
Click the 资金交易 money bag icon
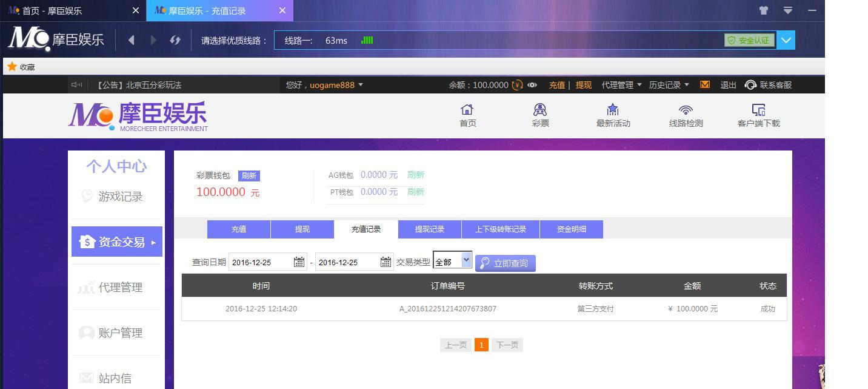click(x=85, y=241)
